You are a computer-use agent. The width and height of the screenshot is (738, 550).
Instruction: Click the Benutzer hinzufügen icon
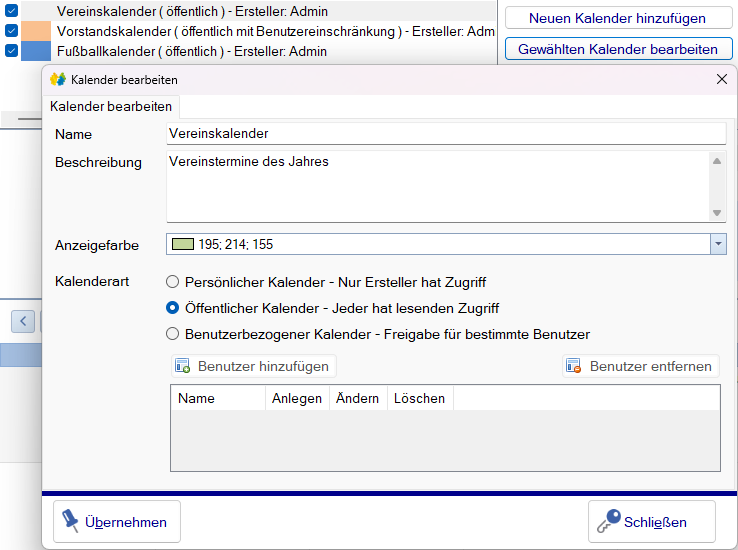click(x=183, y=366)
